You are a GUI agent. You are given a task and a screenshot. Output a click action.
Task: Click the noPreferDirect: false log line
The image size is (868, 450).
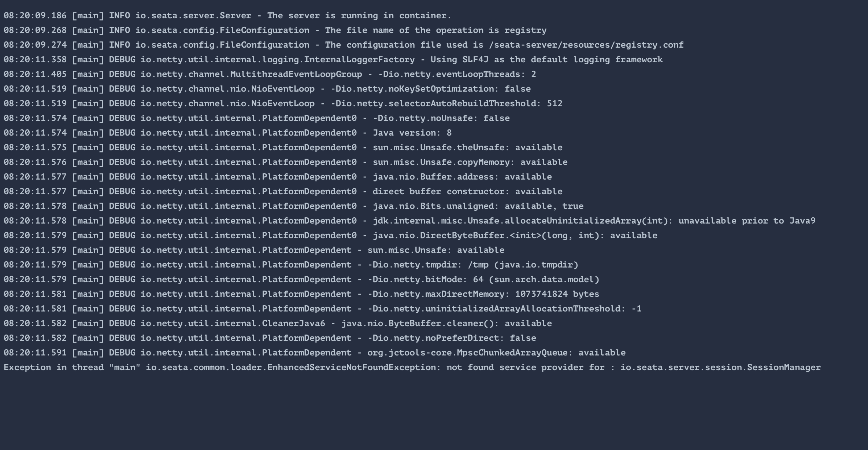click(270, 338)
